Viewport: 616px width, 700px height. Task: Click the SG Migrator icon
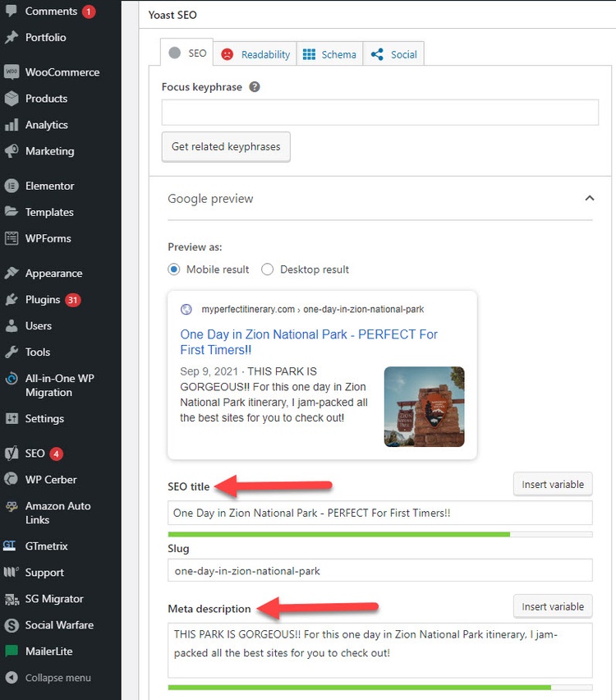coord(11,599)
